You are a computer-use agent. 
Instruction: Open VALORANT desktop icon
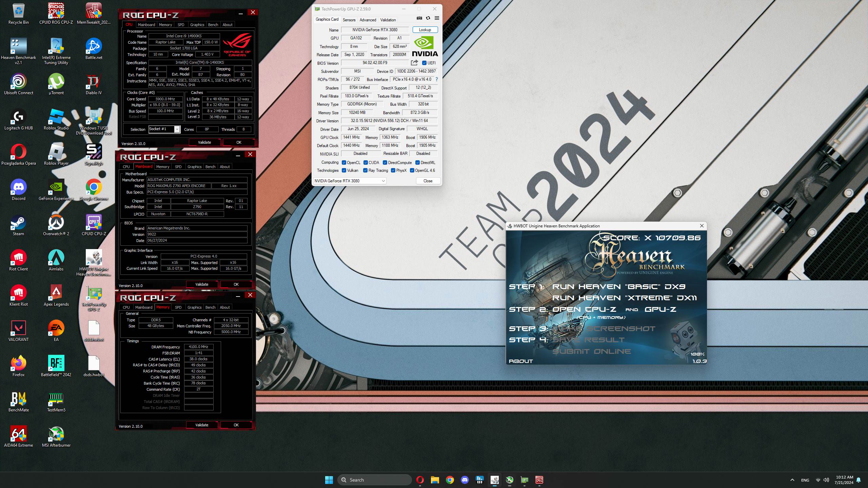[19, 331]
